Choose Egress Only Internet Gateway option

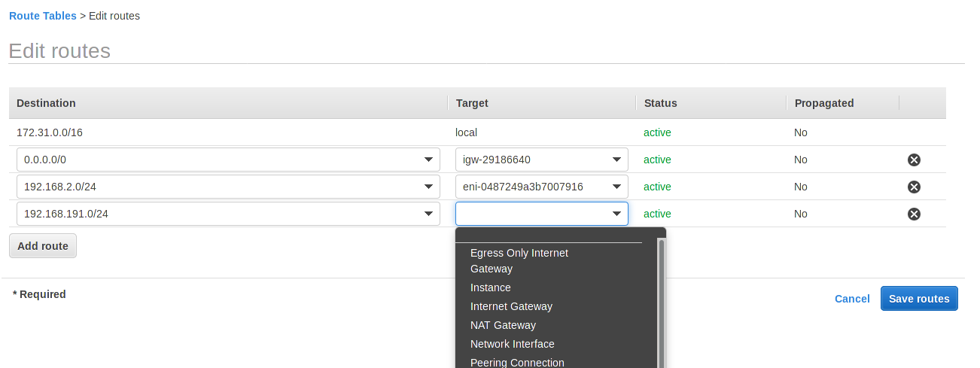(519, 260)
